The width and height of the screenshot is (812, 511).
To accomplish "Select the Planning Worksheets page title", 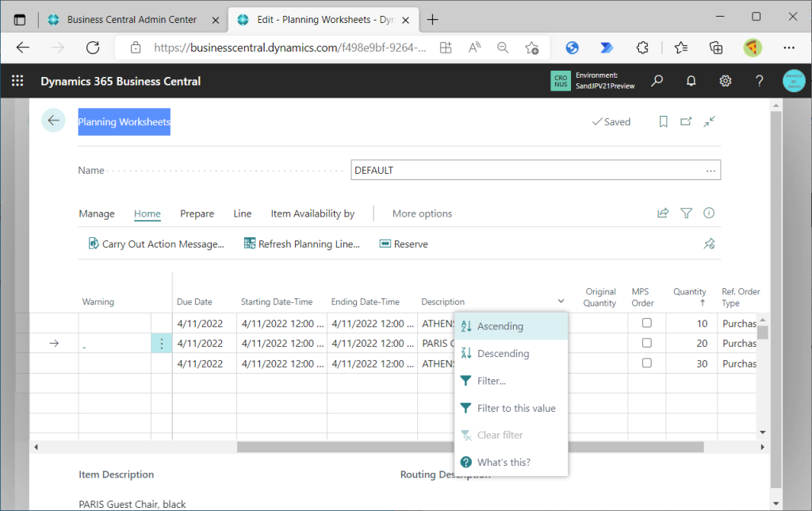I will pos(124,121).
